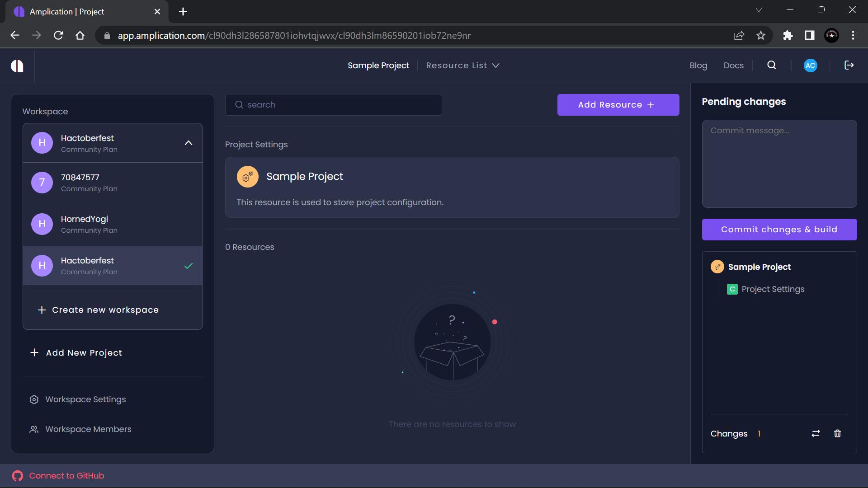Click the Add Resource button
The height and width of the screenshot is (488, 868).
[x=618, y=104]
